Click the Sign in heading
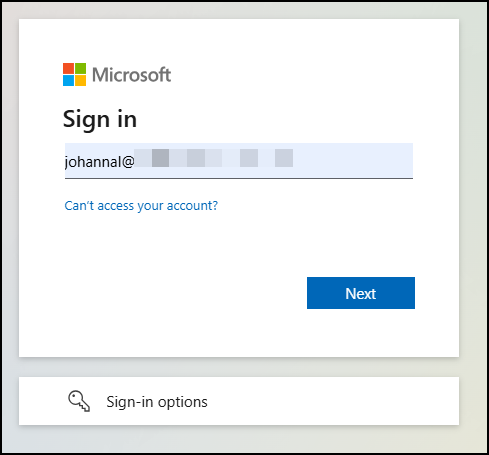Screen dimensions: 489x455 (x=100, y=119)
